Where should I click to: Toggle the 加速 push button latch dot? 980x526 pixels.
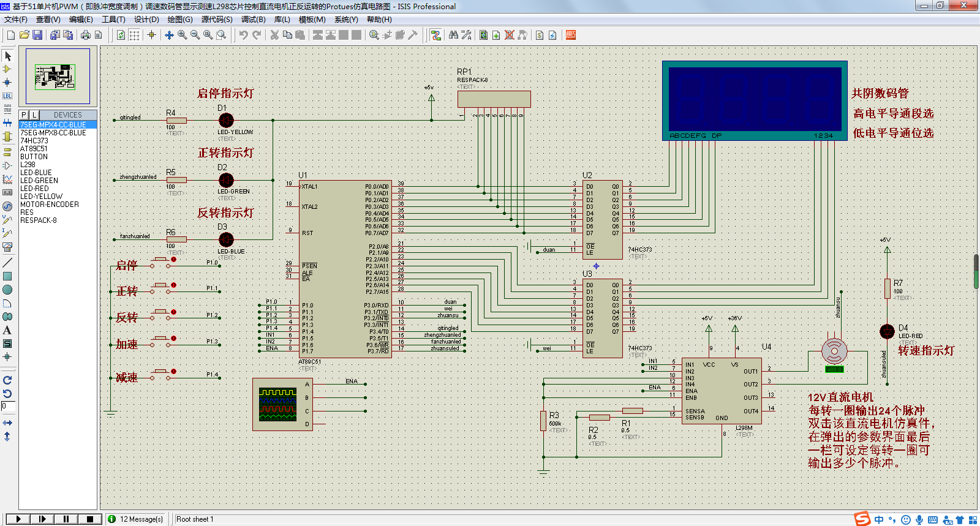(173, 339)
